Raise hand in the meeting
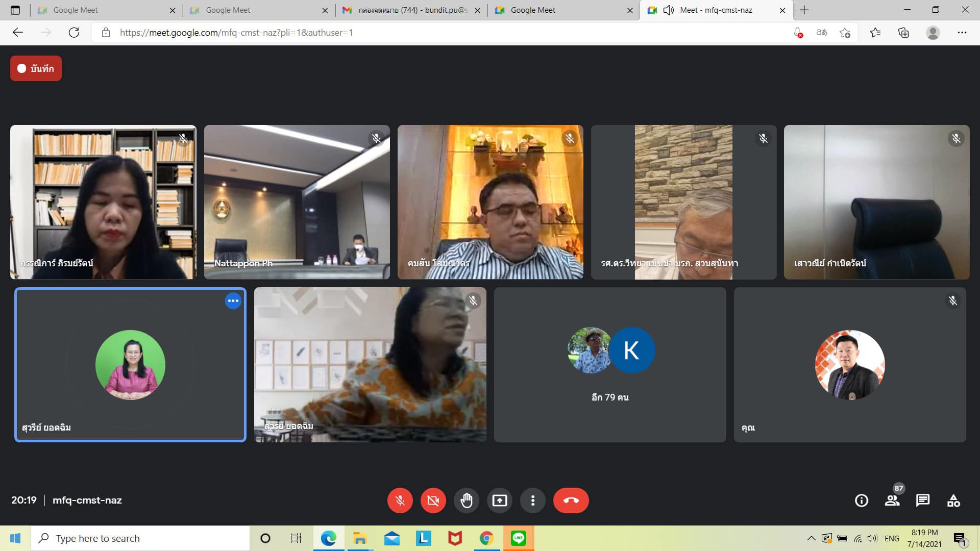The width and height of the screenshot is (980, 551). pos(466,500)
